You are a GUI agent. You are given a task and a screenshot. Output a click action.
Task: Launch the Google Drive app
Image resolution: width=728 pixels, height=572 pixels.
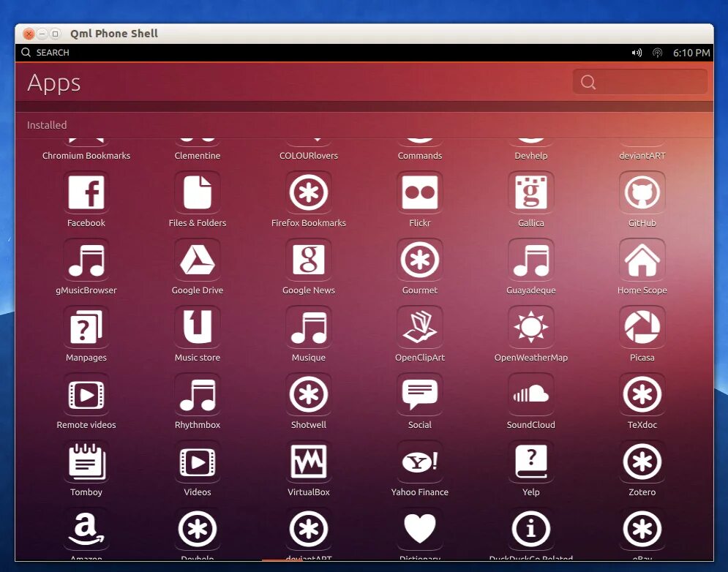click(x=198, y=260)
